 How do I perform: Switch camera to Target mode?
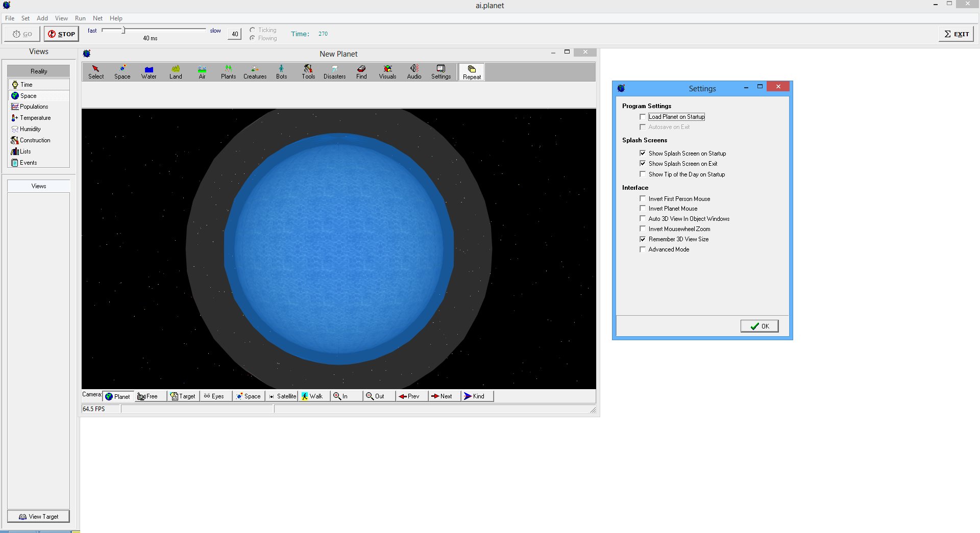[183, 396]
